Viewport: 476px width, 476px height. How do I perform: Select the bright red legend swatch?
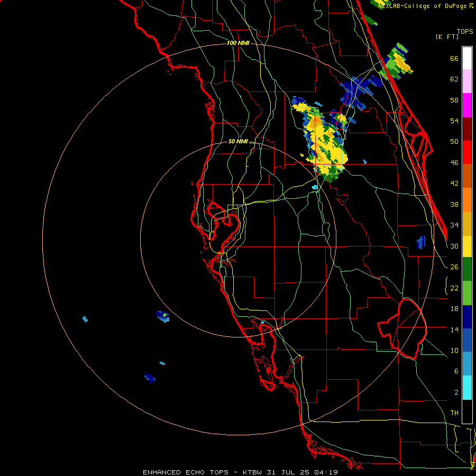(x=467, y=152)
